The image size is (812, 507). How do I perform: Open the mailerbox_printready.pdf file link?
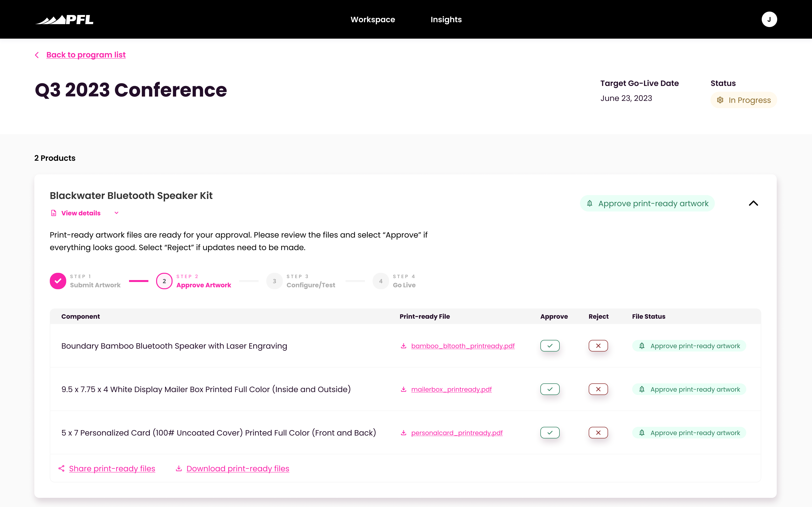451,389
